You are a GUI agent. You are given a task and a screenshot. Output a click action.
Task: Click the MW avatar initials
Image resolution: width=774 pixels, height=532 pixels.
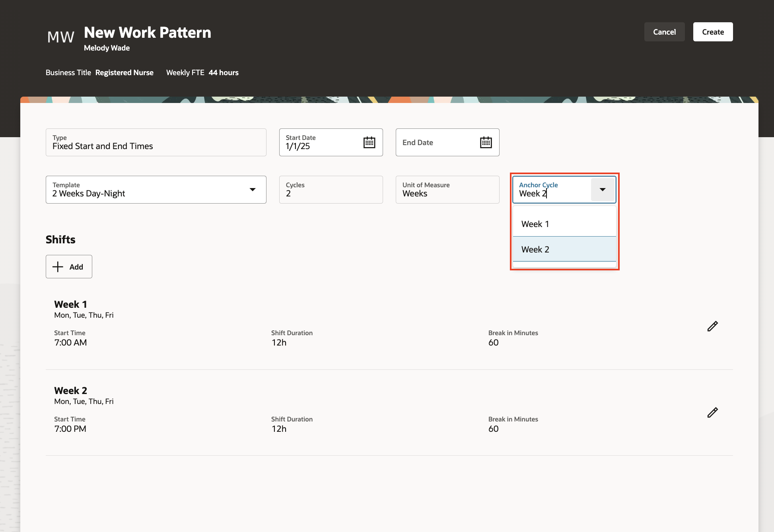[60, 37]
